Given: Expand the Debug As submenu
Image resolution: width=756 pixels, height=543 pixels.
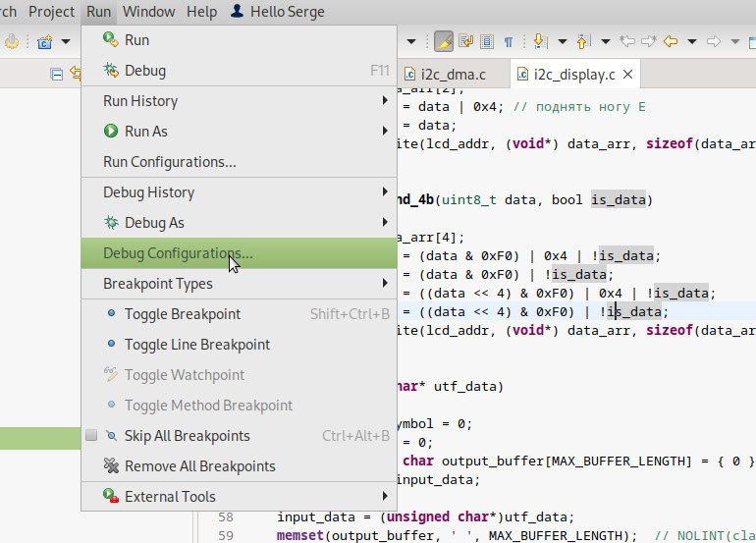Looking at the screenshot, I should pyautogui.click(x=239, y=222).
